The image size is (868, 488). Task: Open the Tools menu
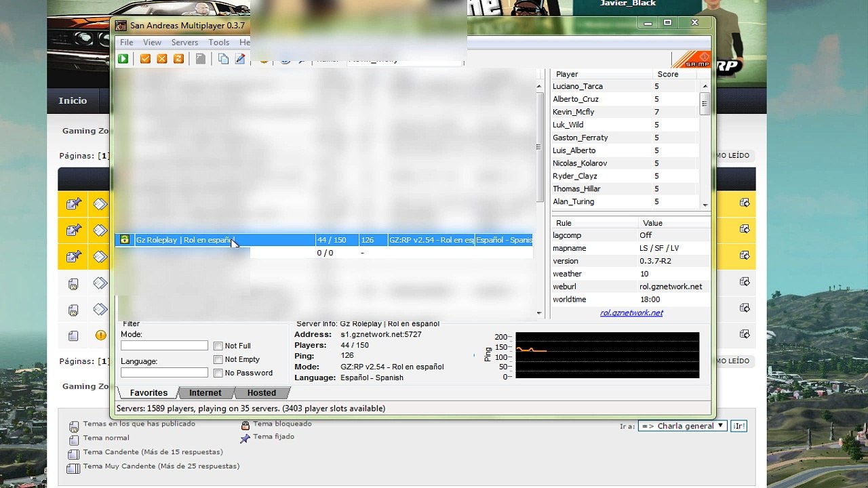pyautogui.click(x=219, y=42)
